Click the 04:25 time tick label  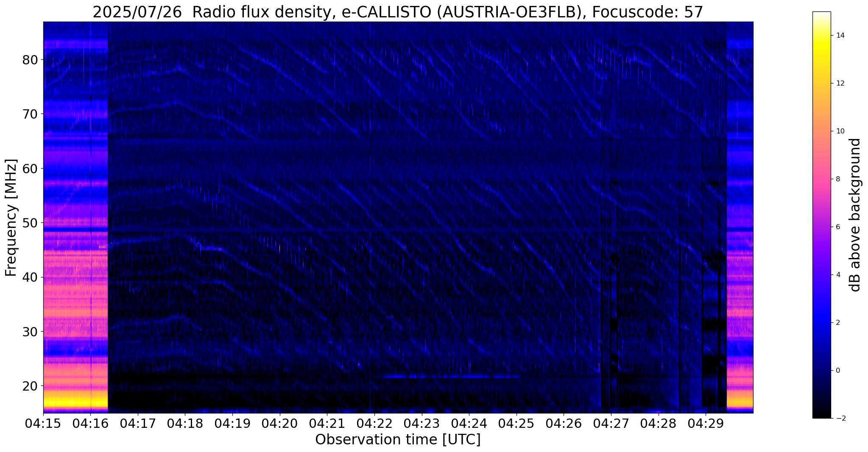point(516,424)
